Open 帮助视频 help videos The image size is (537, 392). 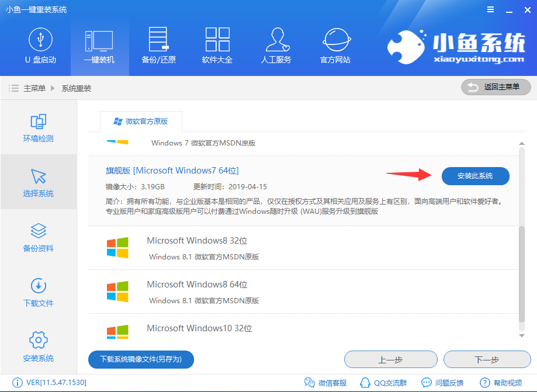coord(501,383)
